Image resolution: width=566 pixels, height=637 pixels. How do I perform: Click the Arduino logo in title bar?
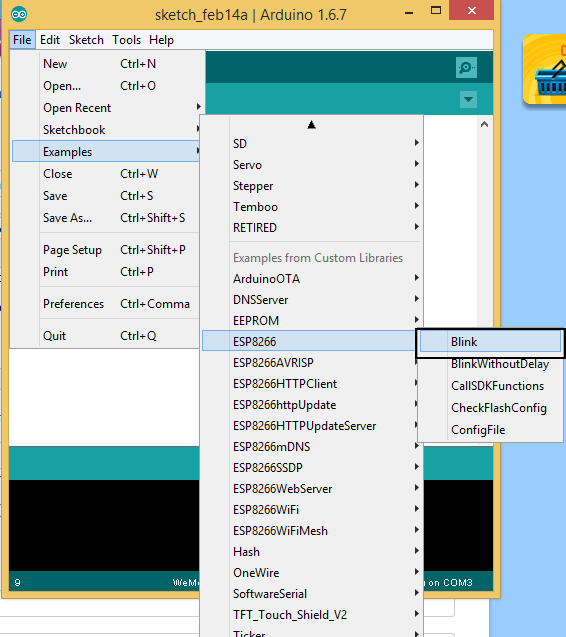(19, 15)
